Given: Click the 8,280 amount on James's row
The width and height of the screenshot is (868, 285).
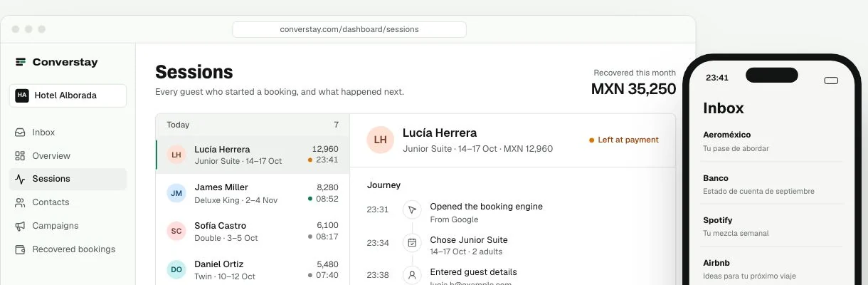Looking at the screenshot, I should coord(327,187).
